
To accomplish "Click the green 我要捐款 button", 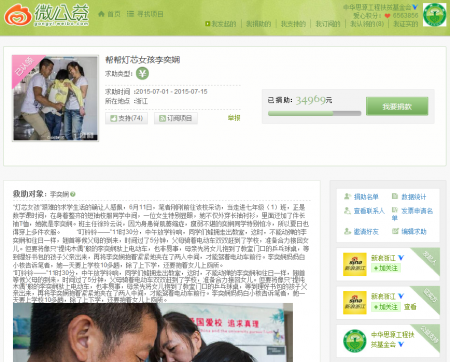I will [397, 106].
